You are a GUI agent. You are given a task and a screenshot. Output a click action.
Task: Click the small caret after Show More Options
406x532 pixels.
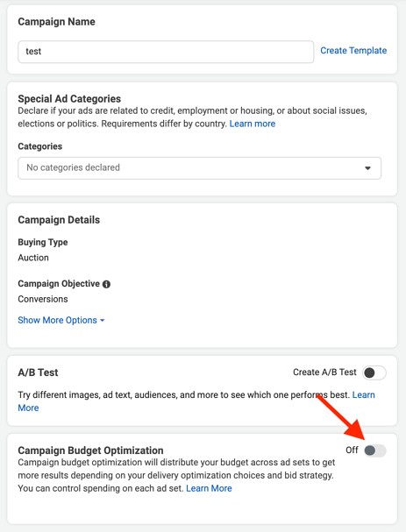point(103,320)
